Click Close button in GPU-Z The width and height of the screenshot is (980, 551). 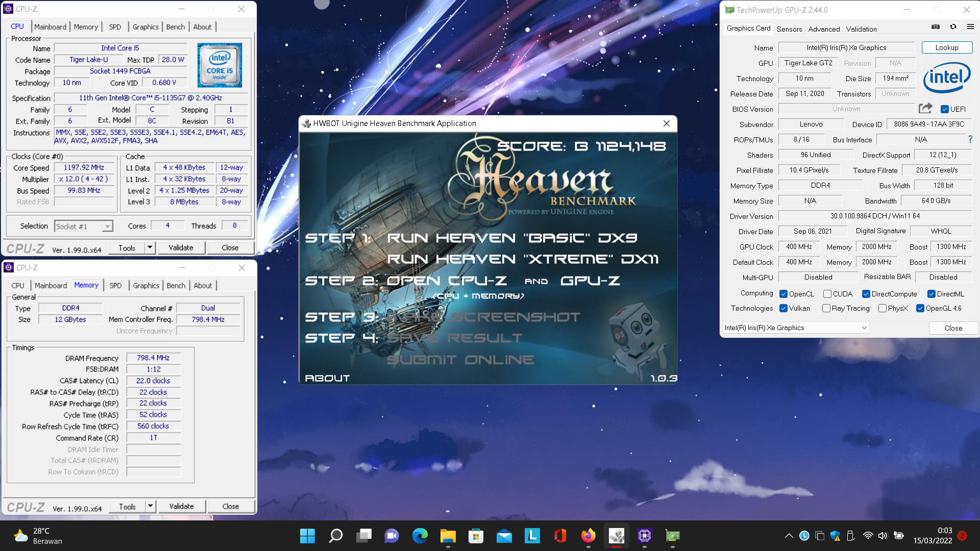pos(953,328)
